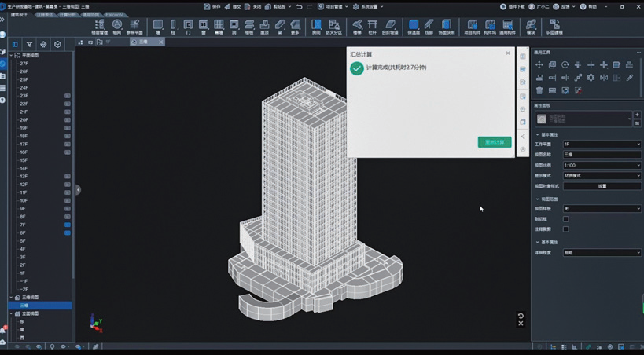Select the 16F floor plan tree item
644x355 pixels.
[x=24, y=152]
